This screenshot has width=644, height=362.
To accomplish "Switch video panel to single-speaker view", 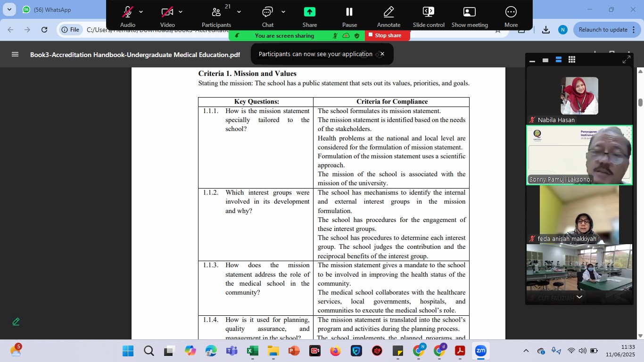I will click(x=545, y=60).
